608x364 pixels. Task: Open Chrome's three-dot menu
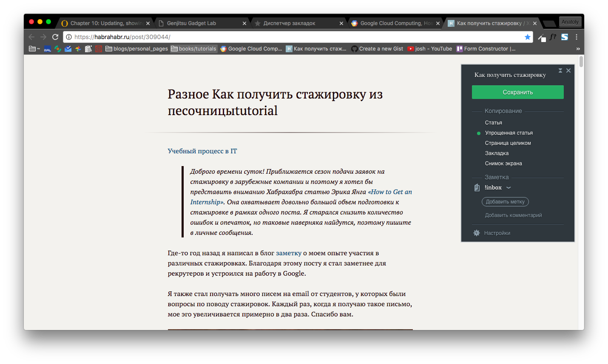click(x=577, y=37)
